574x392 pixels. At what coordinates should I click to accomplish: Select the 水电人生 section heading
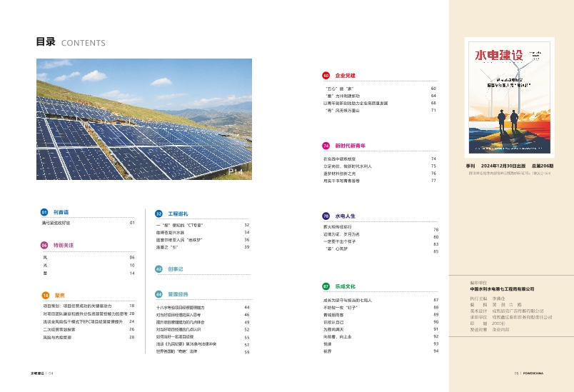pos(346,216)
